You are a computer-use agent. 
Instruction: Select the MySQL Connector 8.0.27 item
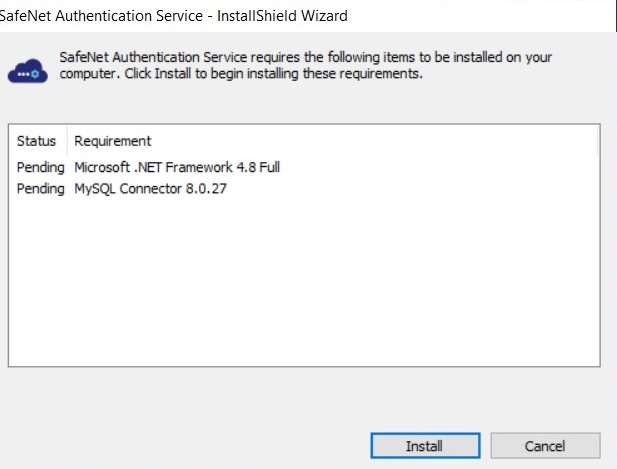[150, 188]
